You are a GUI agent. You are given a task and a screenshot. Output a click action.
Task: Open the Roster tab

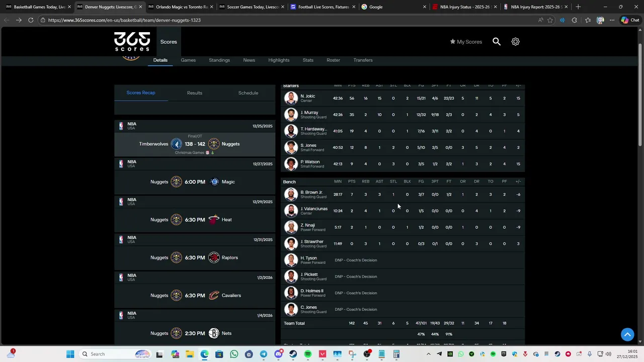[x=333, y=60]
